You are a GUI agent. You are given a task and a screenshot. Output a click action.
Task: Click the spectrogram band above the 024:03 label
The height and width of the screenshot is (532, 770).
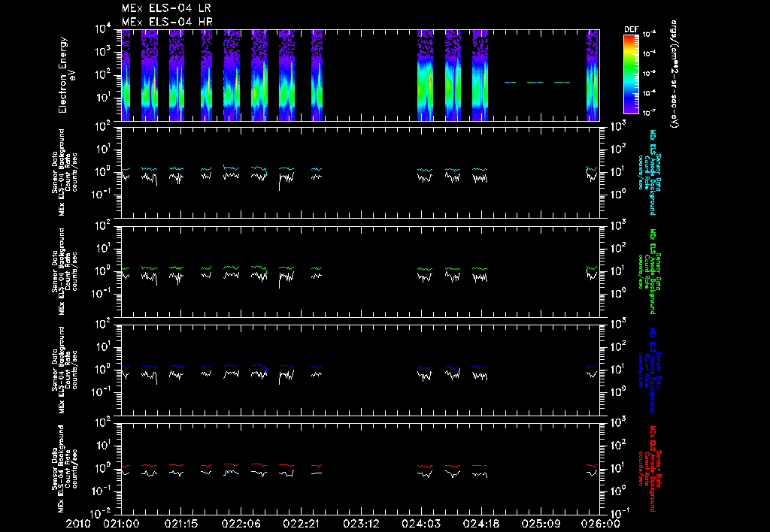(425, 75)
